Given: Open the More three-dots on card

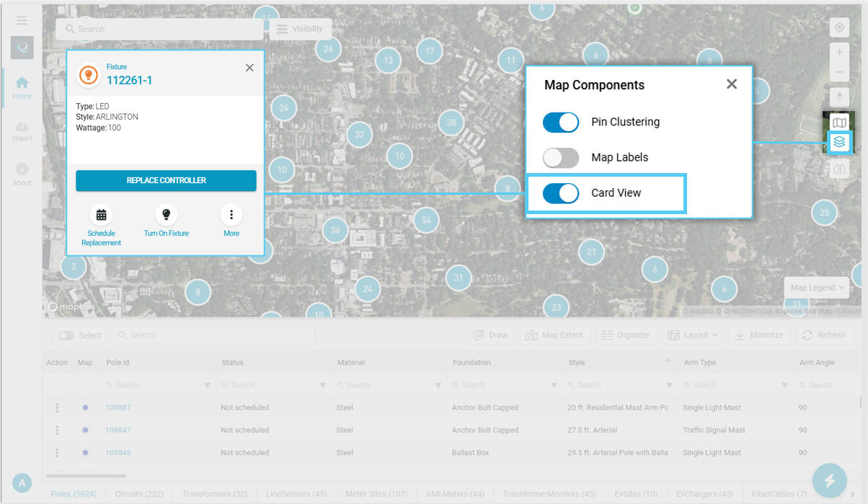Looking at the screenshot, I should 231,214.
